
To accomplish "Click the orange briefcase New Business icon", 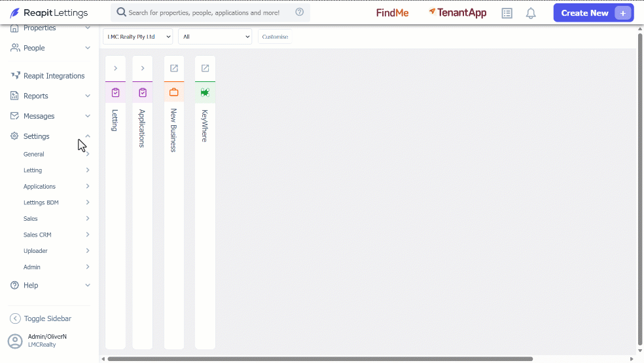I will [x=173, y=92].
